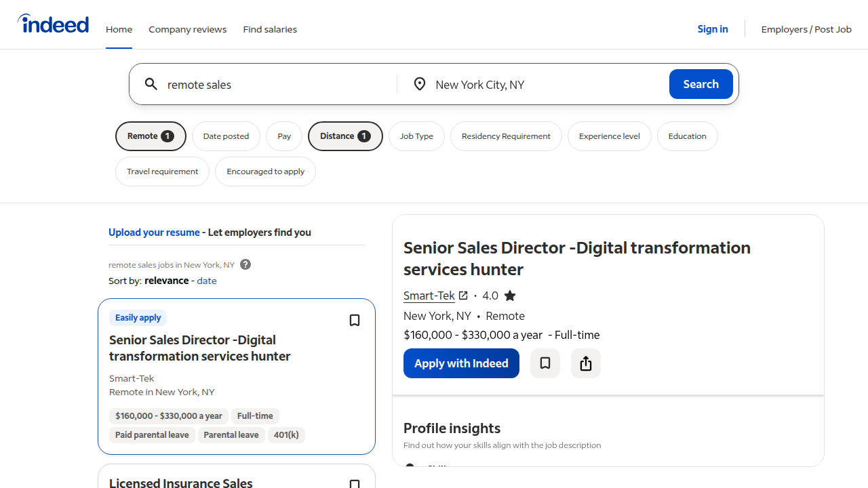Click Upload your resume link
The image size is (868, 488).
tap(154, 232)
